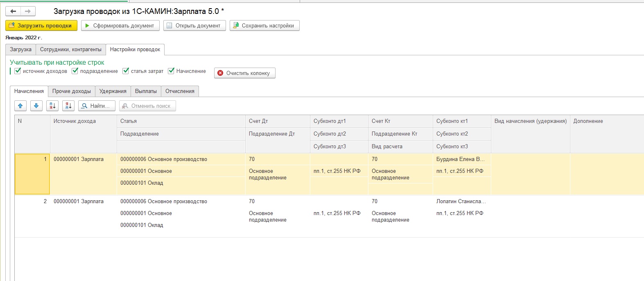This screenshot has height=281, width=644.
Task: Click column header 'N'
Action: point(32,134)
